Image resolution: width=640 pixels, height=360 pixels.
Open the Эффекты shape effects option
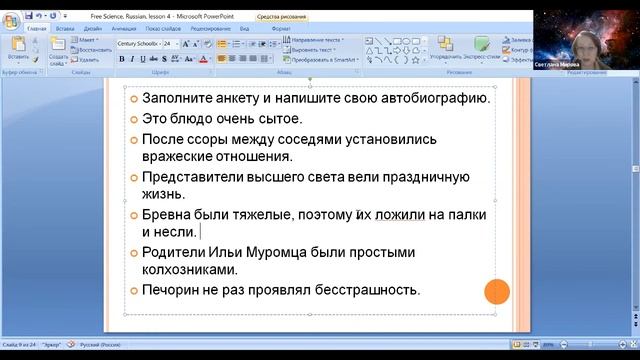[x=517, y=60]
